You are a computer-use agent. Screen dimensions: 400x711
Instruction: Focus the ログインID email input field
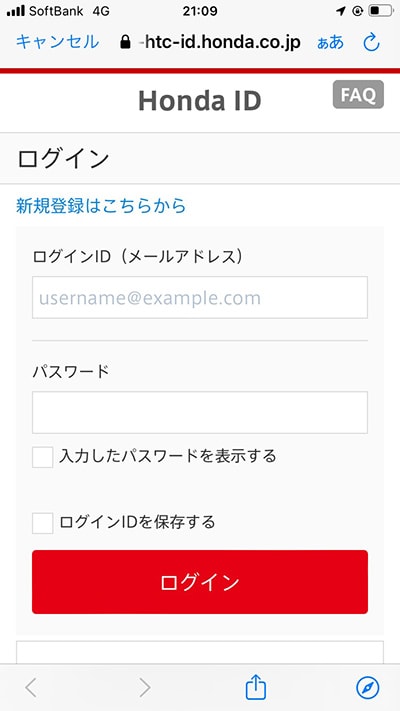tap(200, 297)
